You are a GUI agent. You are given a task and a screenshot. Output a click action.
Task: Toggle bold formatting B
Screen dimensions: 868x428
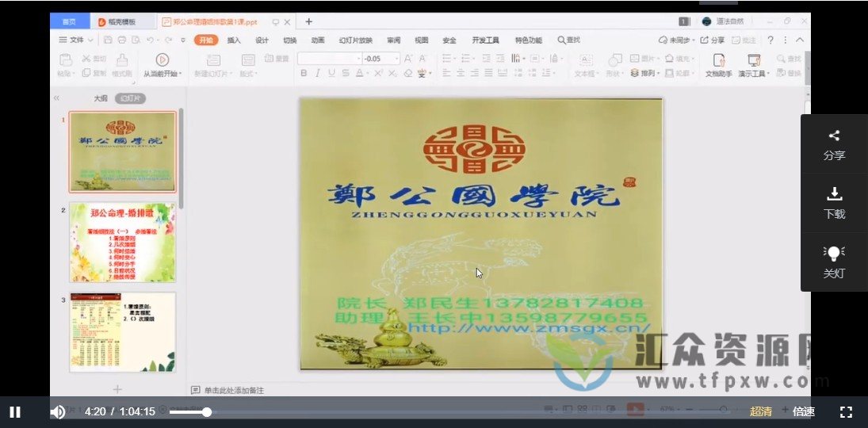coord(304,73)
